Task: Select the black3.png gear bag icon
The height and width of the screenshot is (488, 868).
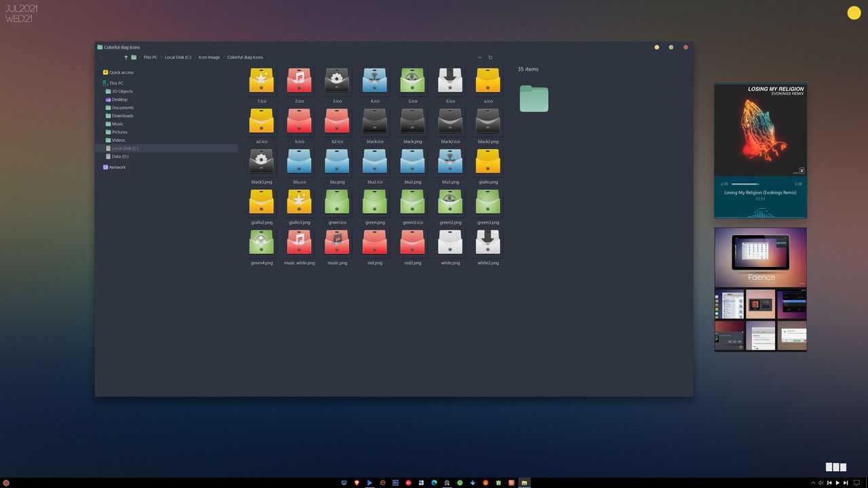Action: [x=262, y=161]
